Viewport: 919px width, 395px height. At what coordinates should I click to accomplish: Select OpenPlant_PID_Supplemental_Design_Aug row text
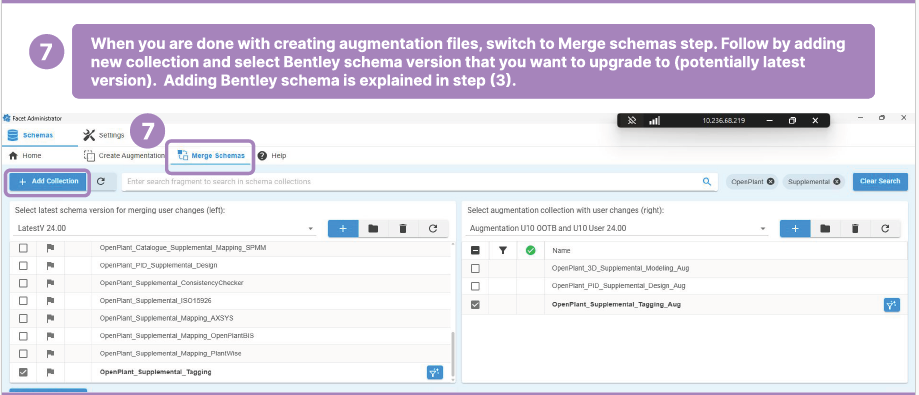coord(618,286)
